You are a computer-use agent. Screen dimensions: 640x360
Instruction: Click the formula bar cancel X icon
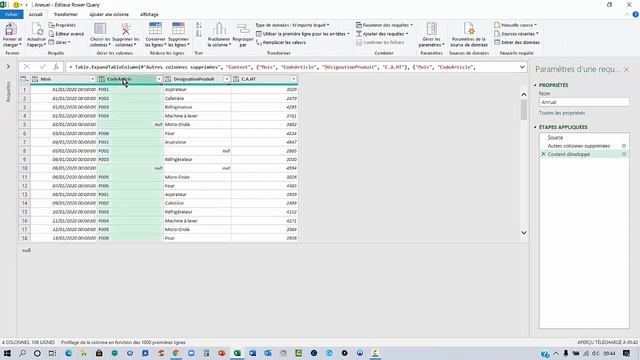tap(27, 67)
